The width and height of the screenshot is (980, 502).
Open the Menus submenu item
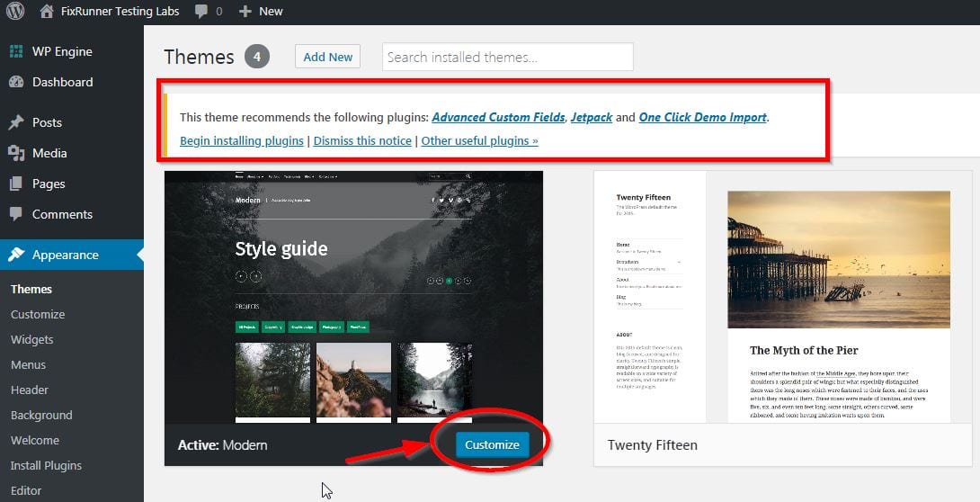point(28,364)
